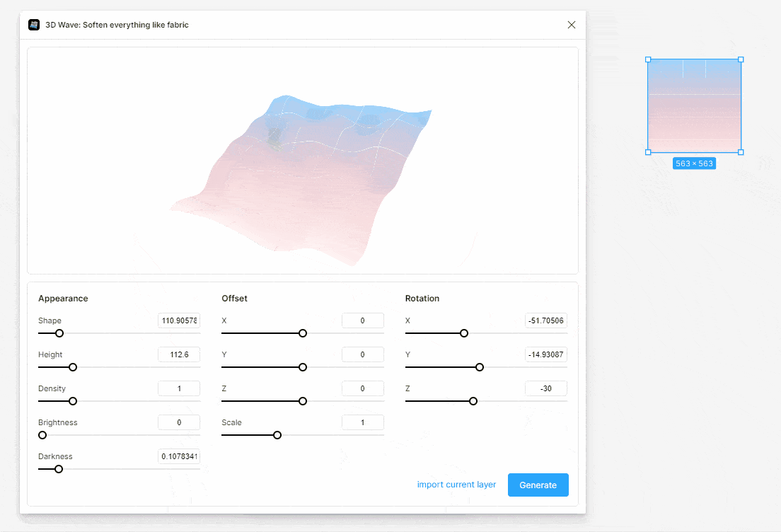Click the Rotation X value field -51.70506
Image resolution: width=781 pixels, height=532 pixels.
tap(546, 320)
